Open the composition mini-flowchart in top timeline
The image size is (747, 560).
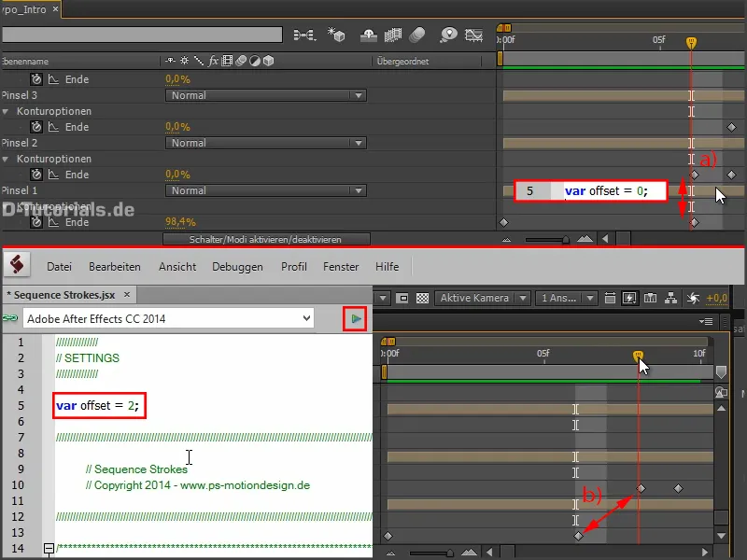304,35
